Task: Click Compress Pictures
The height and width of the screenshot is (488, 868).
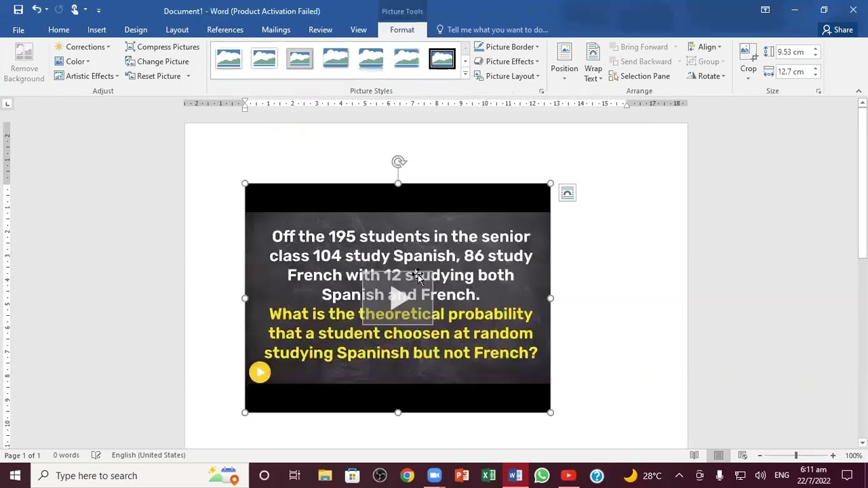Action: (x=162, y=47)
